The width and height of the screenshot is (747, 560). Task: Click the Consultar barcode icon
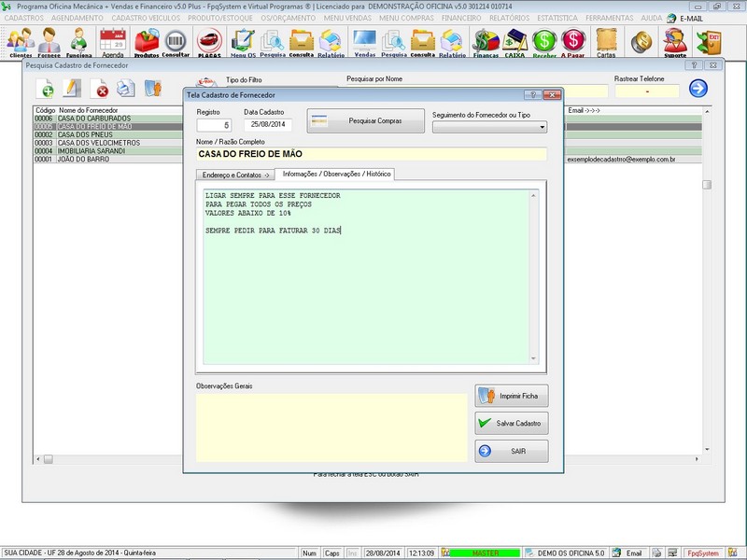(x=176, y=42)
